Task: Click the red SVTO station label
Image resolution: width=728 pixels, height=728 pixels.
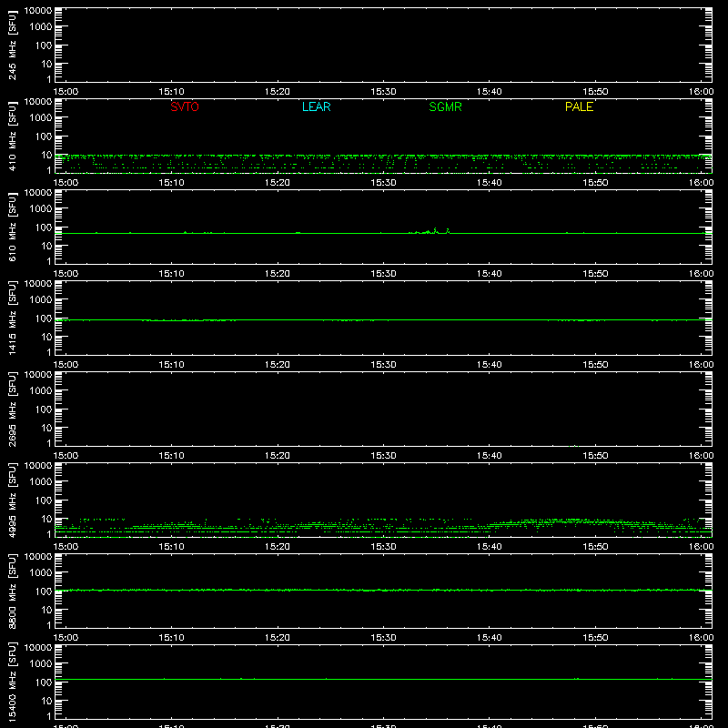Action: pos(185,106)
